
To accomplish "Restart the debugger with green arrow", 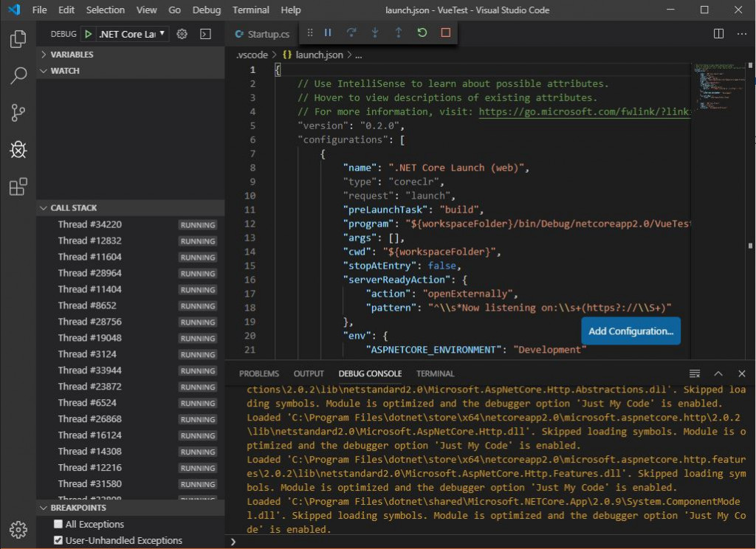I will click(422, 33).
